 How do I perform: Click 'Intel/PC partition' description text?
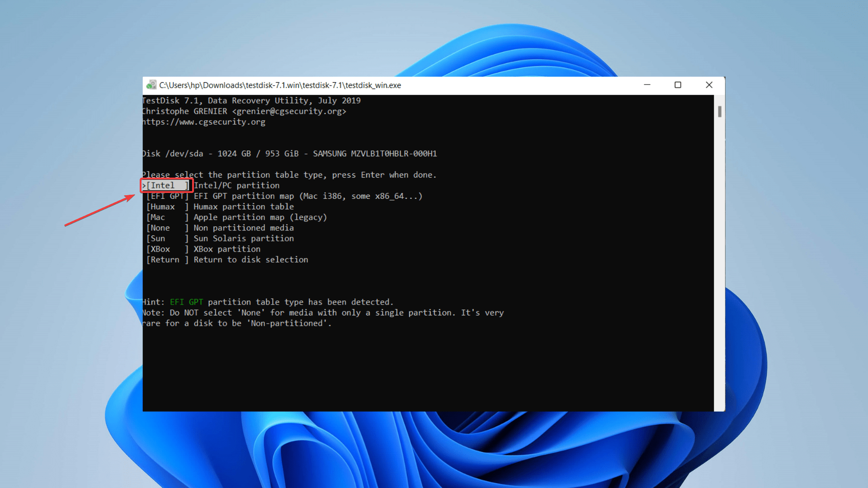236,185
